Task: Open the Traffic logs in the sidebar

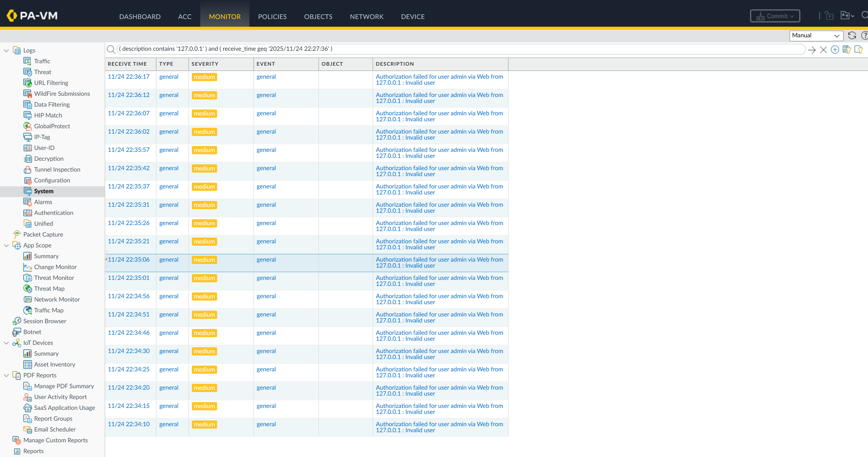Action: (x=42, y=61)
